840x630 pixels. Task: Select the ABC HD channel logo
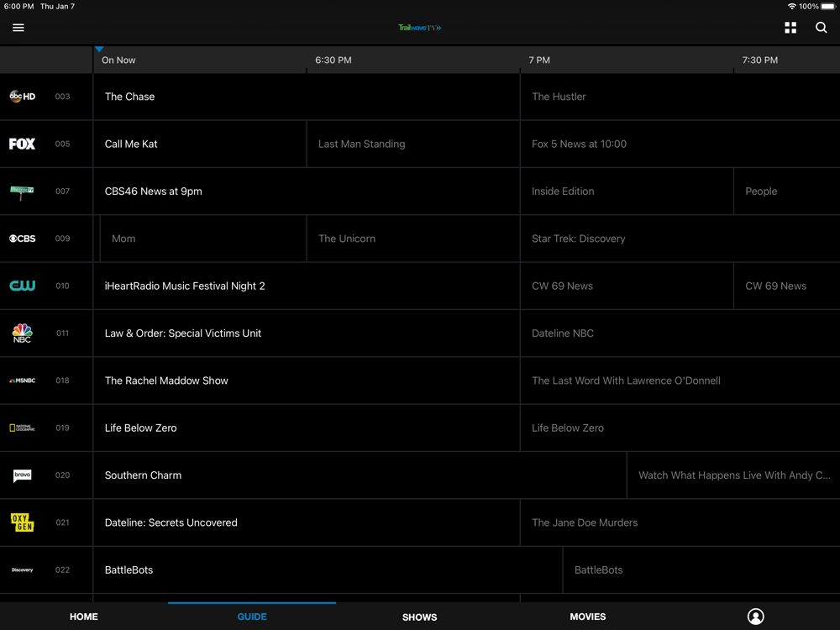click(x=23, y=97)
